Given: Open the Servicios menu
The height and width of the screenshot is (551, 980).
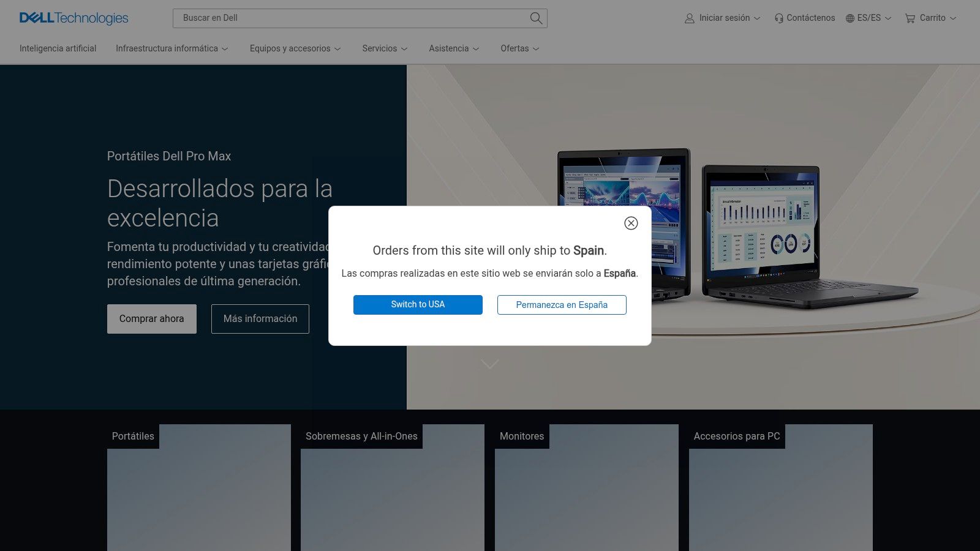Looking at the screenshot, I should click(385, 48).
